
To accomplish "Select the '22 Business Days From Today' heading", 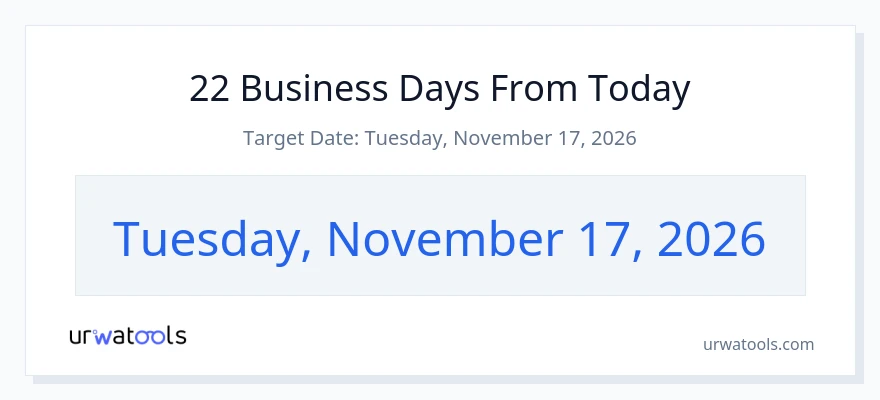I will pos(440,89).
